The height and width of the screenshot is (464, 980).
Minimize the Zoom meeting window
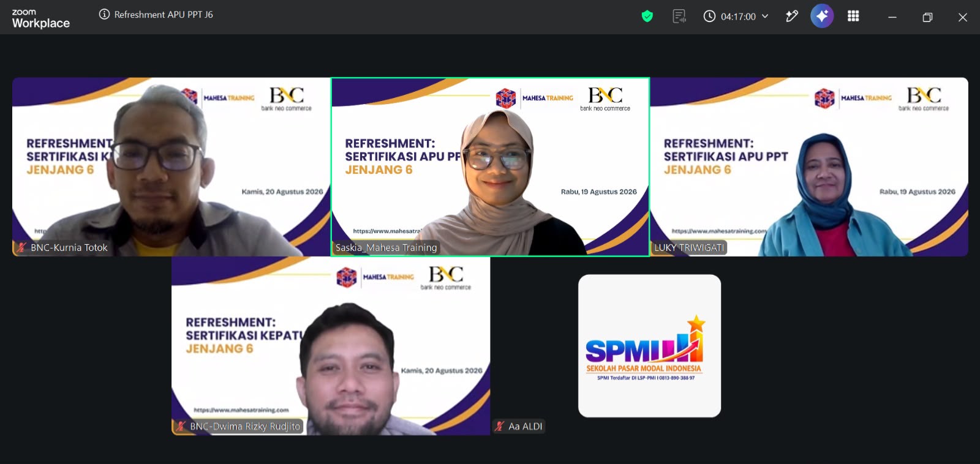[892, 17]
